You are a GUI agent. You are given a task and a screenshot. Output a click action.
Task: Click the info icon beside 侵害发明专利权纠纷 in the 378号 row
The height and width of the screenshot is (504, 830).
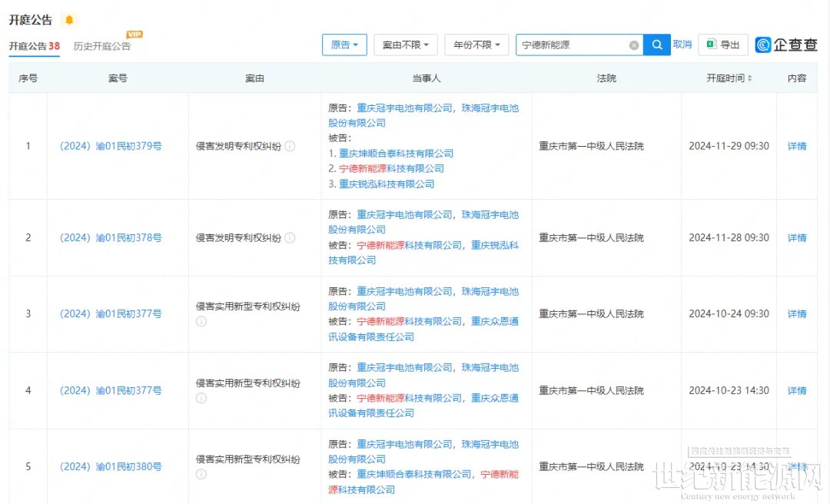(x=290, y=237)
